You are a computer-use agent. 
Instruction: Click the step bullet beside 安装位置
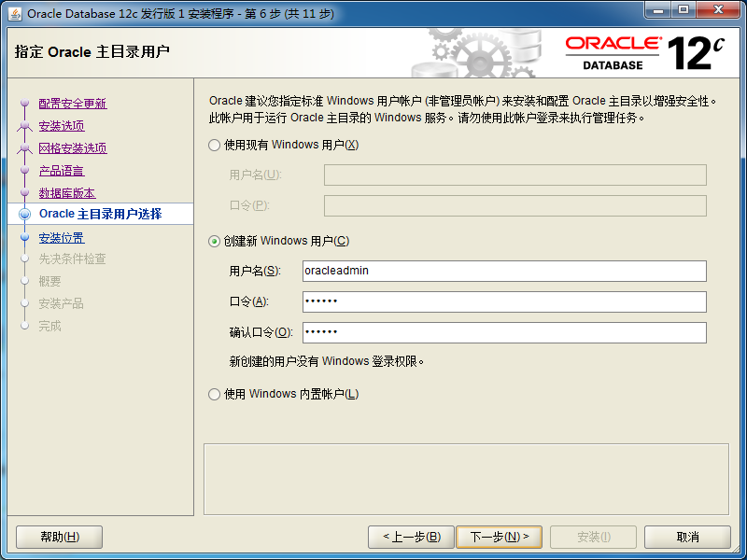[25, 237]
